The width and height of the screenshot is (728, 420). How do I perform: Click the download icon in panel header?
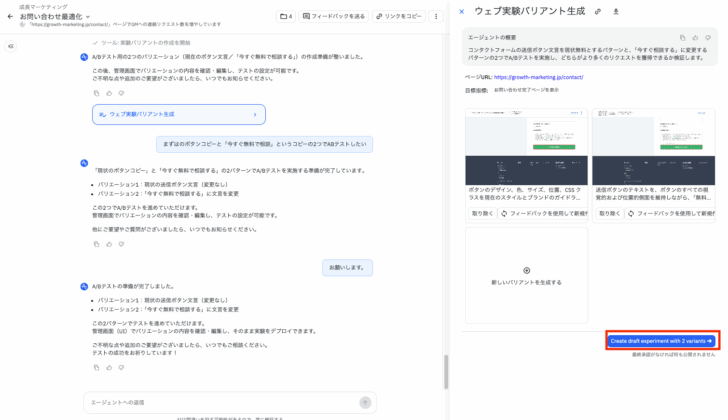(616, 12)
